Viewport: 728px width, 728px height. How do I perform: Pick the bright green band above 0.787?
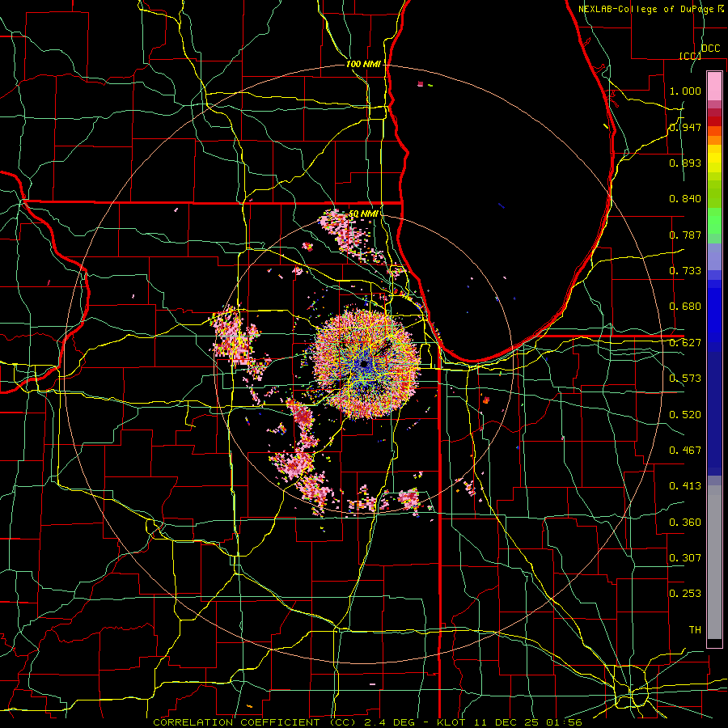point(714,221)
